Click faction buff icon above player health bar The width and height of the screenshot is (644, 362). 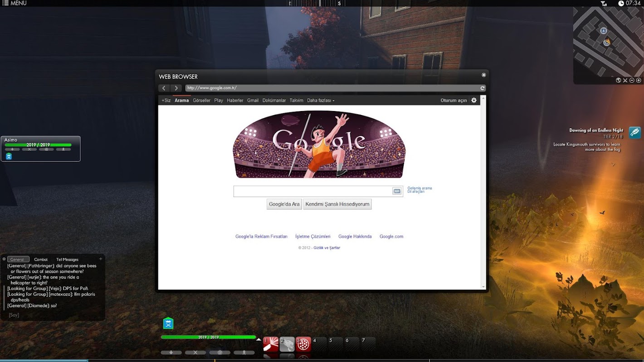168,323
